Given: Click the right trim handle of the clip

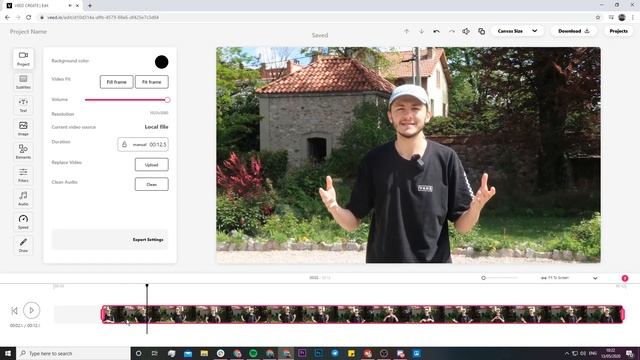Looking at the screenshot, I should pyautogui.click(x=622, y=314).
